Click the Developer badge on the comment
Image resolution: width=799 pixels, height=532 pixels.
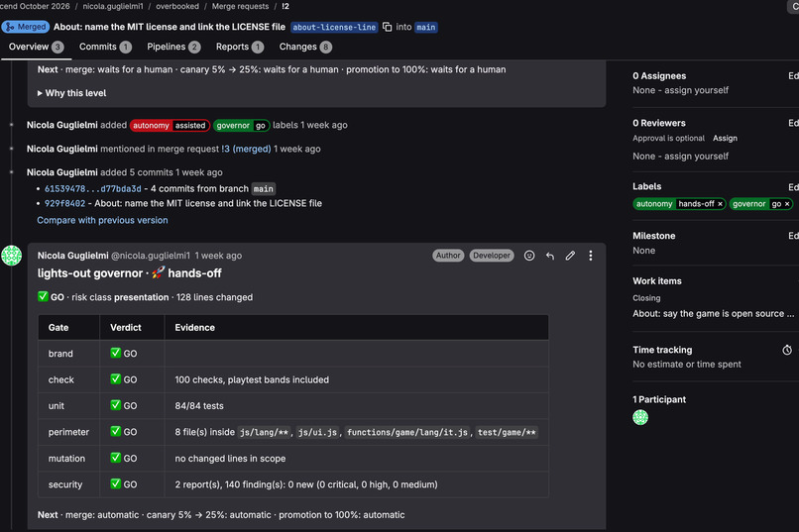pyautogui.click(x=492, y=256)
